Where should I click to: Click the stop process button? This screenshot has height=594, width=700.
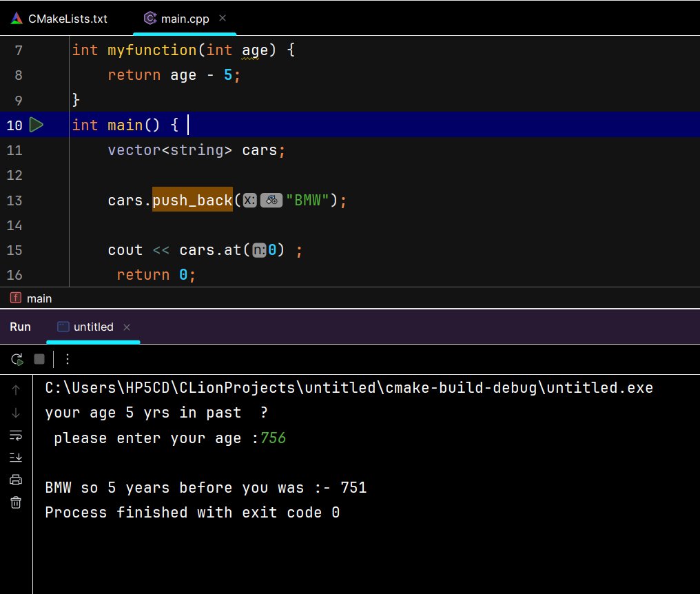pyautogui.click(x=39, y=359)
